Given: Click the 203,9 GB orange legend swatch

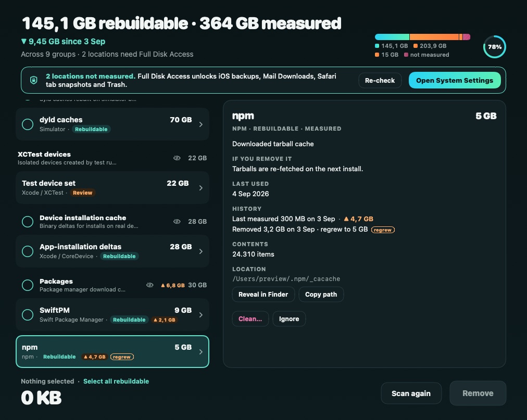Looking at the screenshot, I should coord(416,46).
